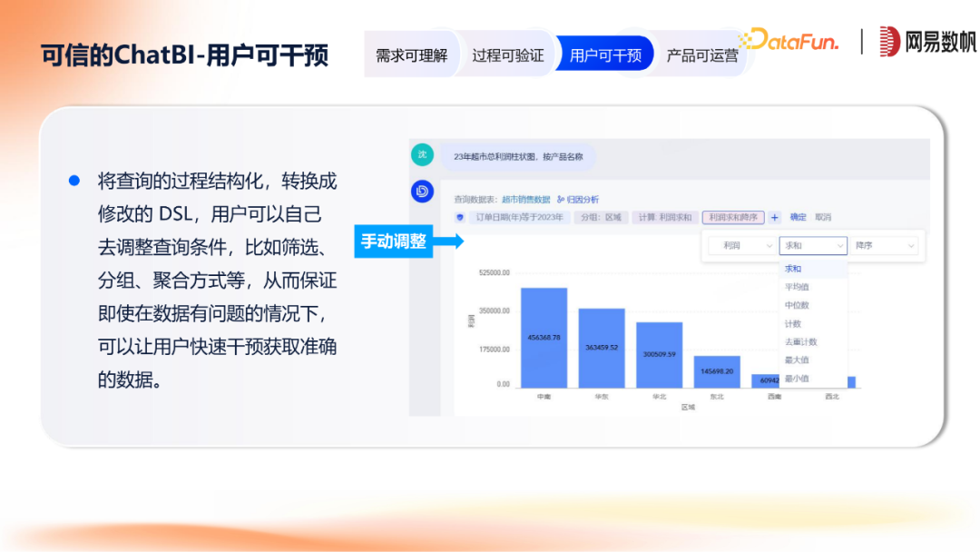Click the 分组: 区域 group tag
Viewport: 980px width, 552px height.
tap(601, 218)
